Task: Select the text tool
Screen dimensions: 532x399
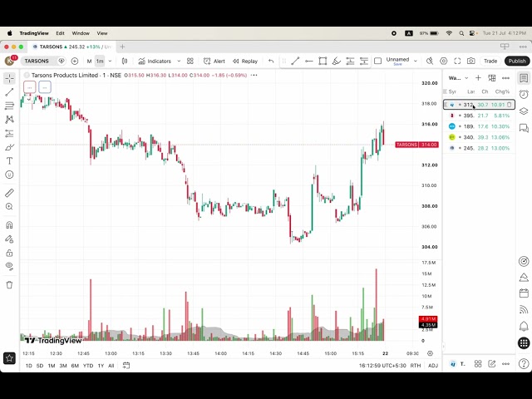Action: (9, 160)
